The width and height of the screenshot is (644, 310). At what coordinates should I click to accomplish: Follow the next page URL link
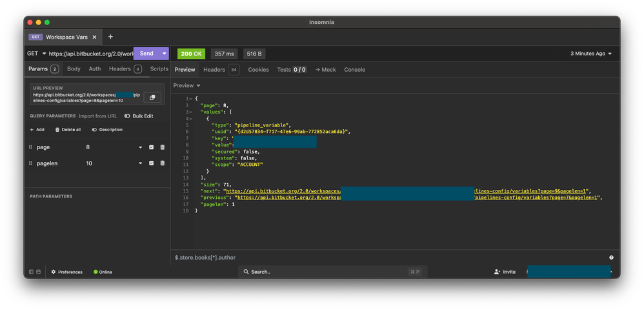[407, 191]
